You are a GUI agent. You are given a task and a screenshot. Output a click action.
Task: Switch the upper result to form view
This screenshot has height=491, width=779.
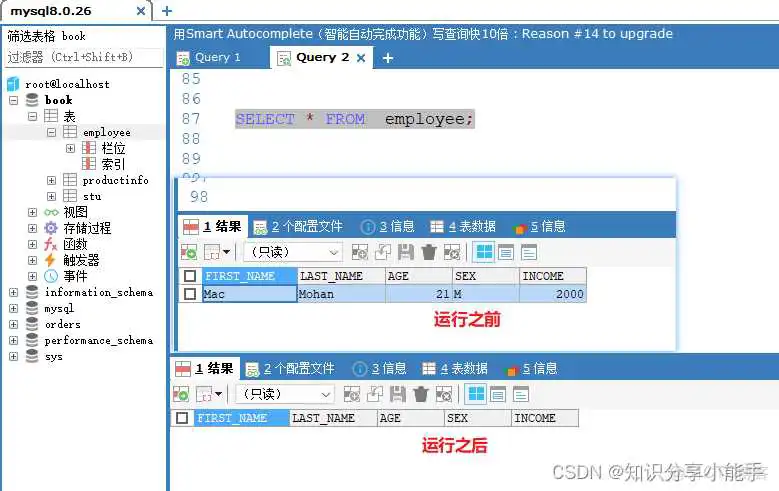point(506,252)
